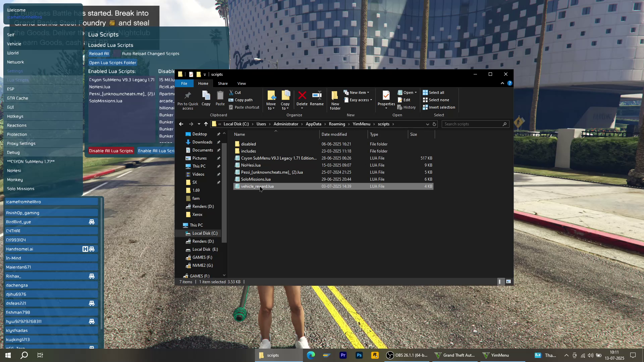
Task: Open the Share ribbon tab
Action: point(222,83)
